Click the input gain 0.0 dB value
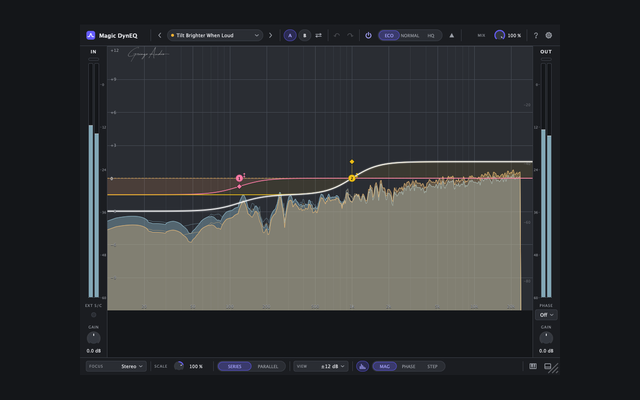 93,351
